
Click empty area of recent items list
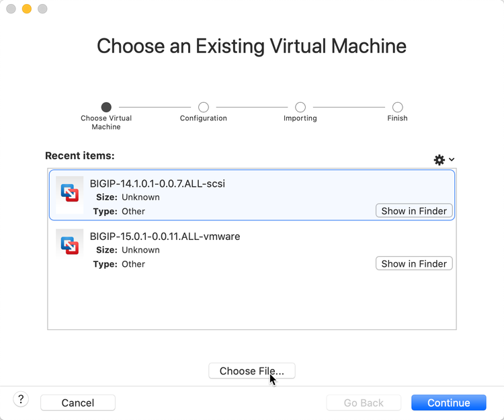click(252, 302)
